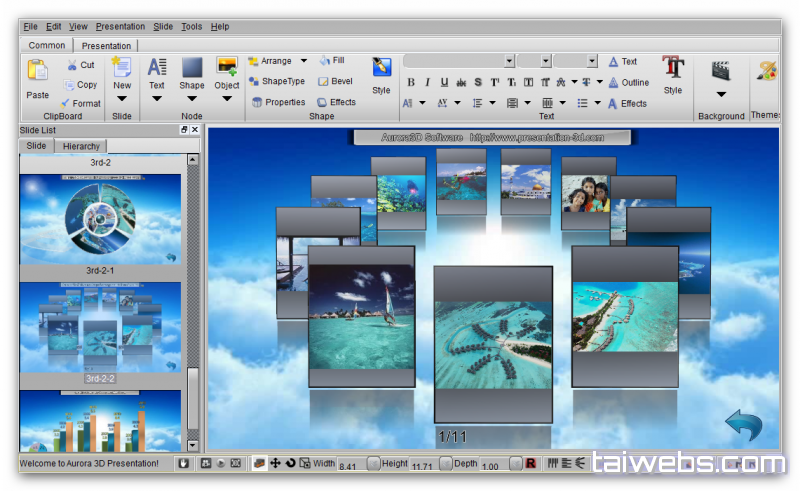Click the ShapeType button
Screen dimensions: 800x491
point(277,82)
